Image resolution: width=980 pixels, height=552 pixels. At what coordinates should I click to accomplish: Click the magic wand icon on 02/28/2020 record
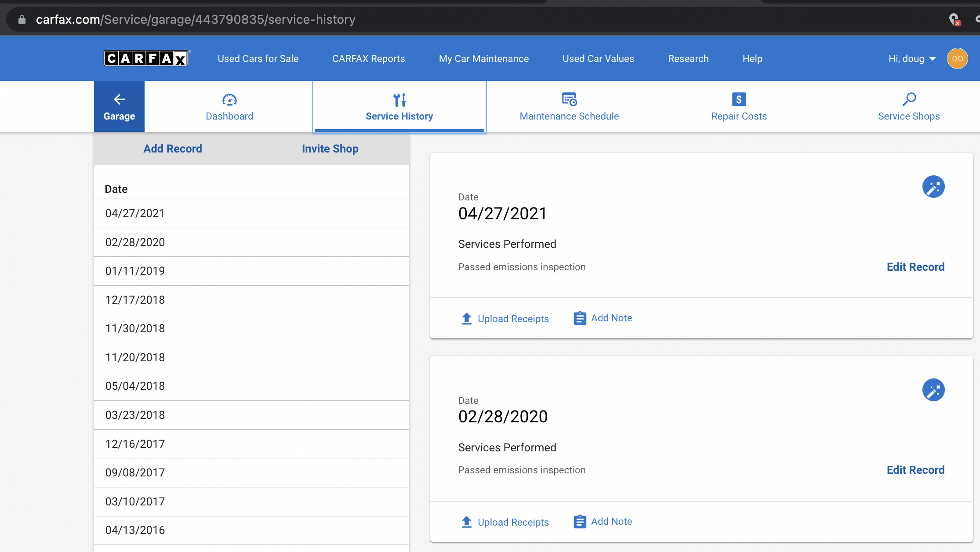(x=933, y=390)
